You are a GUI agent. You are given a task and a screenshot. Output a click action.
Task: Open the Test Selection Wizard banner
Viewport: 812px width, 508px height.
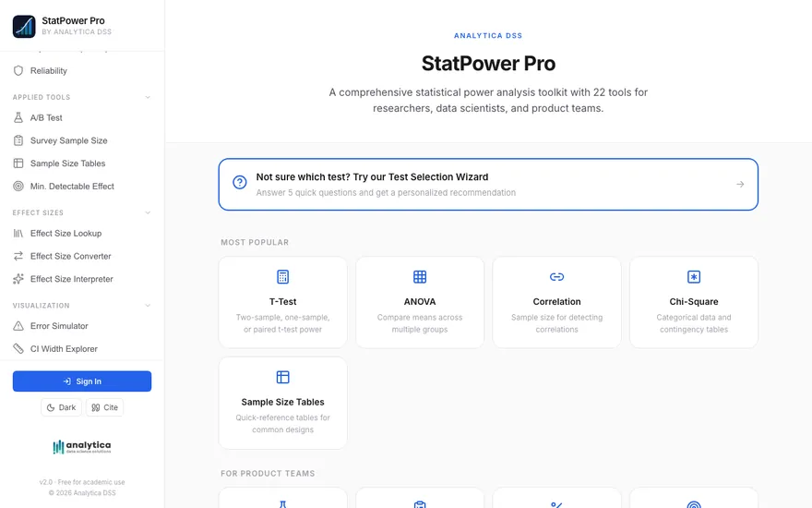coord(488,184)
